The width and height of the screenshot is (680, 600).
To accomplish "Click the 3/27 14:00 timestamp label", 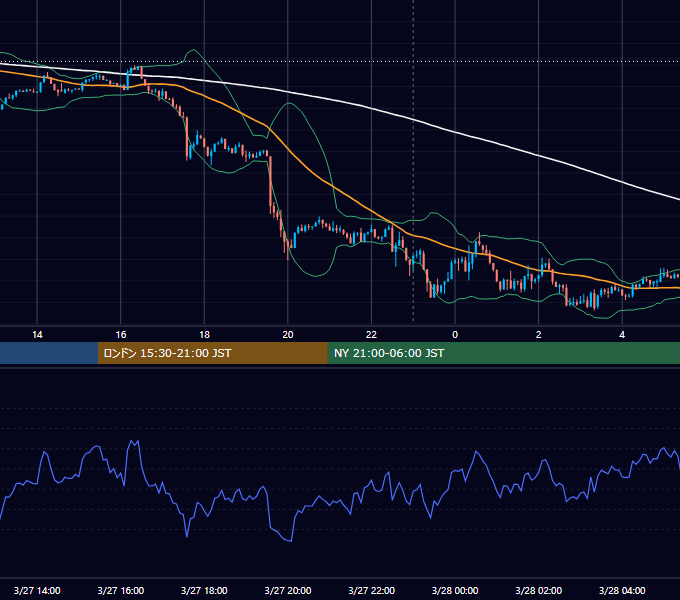I will click(x=37, y=590).
